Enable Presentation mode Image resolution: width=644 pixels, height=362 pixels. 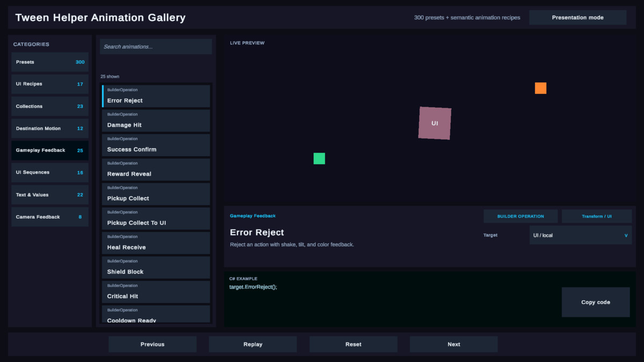577,18
